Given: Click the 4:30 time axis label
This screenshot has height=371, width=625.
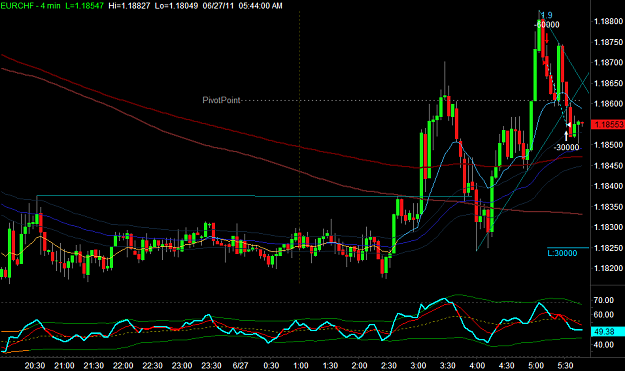Looking at the screenshot, I should (506, 365).
